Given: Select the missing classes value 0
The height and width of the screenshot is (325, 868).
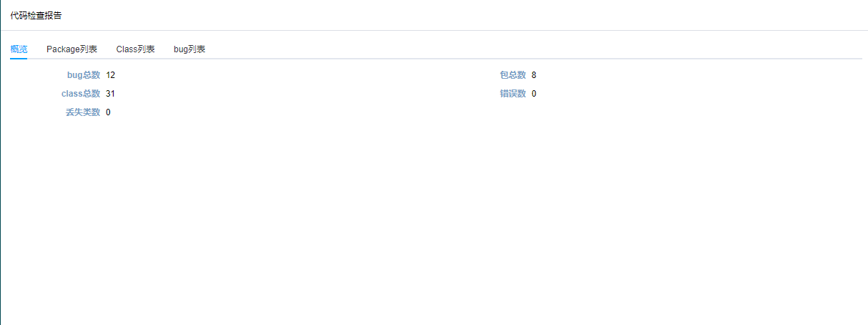Looking at the screenshot, I should (x=108, y=112).
